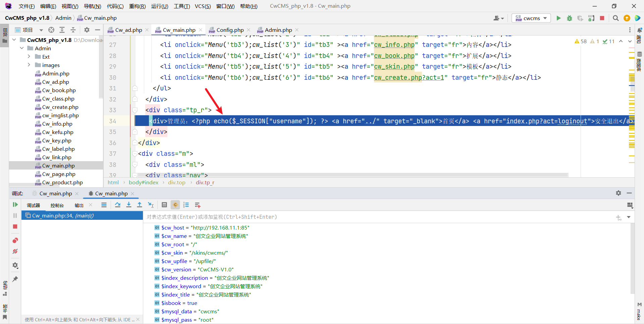Mute all breakpoints
644x324 pixels.
click(15, 251)
